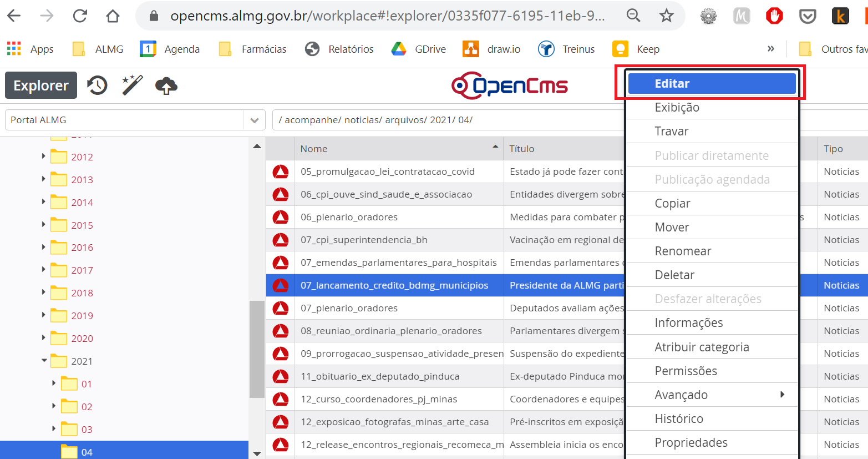Click the magic wand icon
868x459 pixels.
(132, 85)
